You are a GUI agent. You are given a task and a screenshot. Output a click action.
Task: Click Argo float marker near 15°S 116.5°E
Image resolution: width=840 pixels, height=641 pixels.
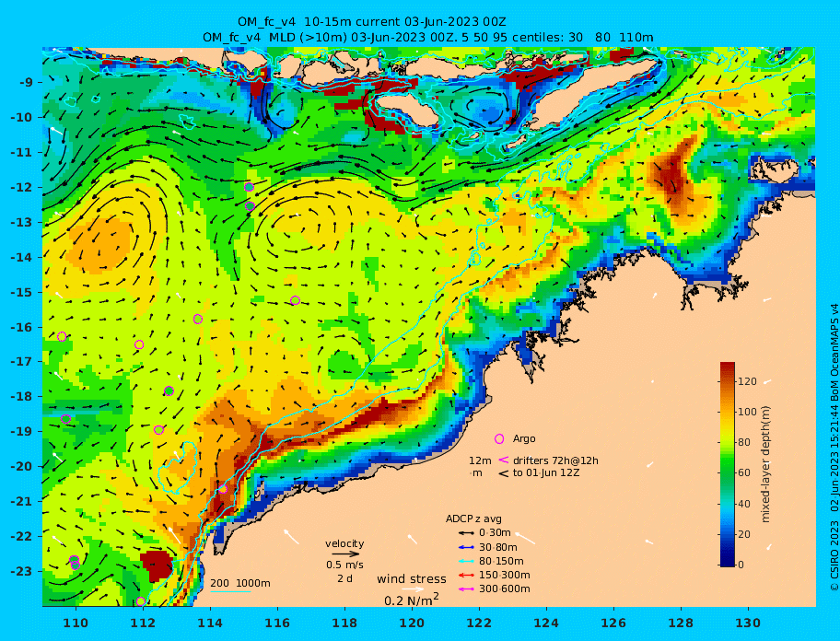point(295,300)
